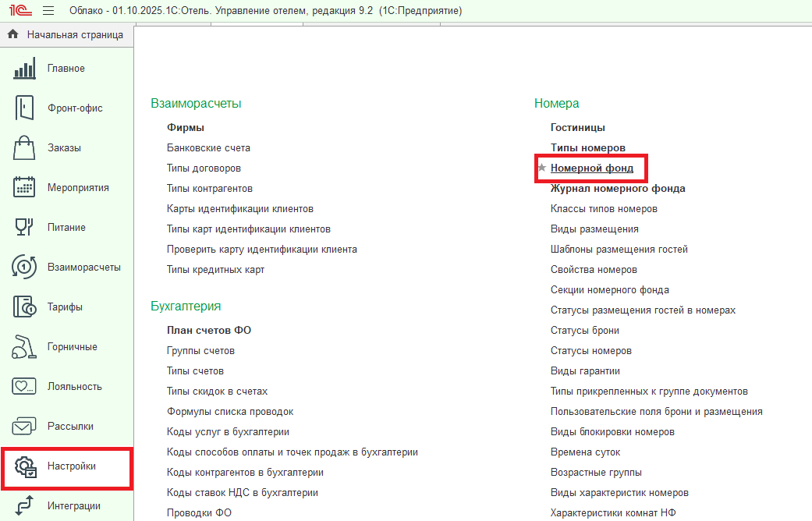Click the coin cycle icon for Взаиморасчеты

click(x=24, y=268)
